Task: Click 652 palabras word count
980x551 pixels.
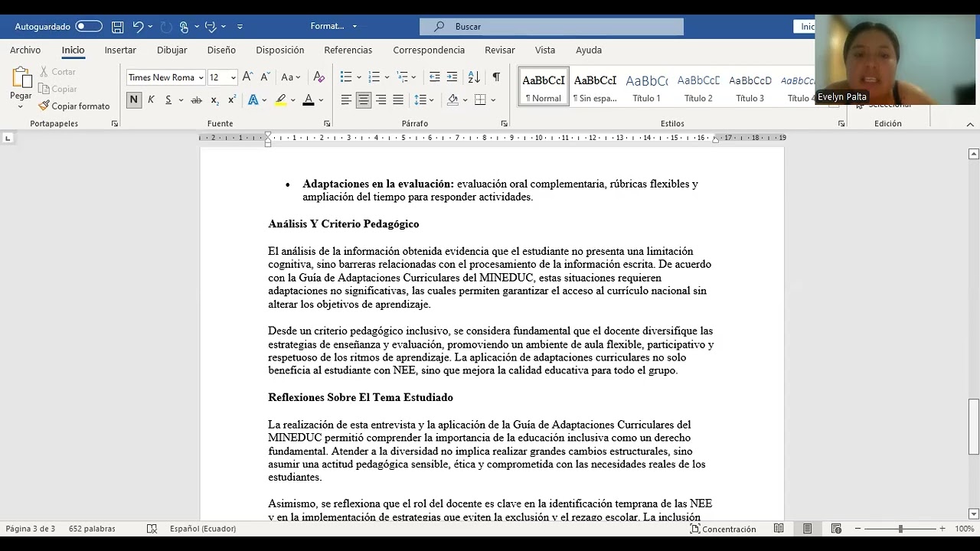Action: 92,529
